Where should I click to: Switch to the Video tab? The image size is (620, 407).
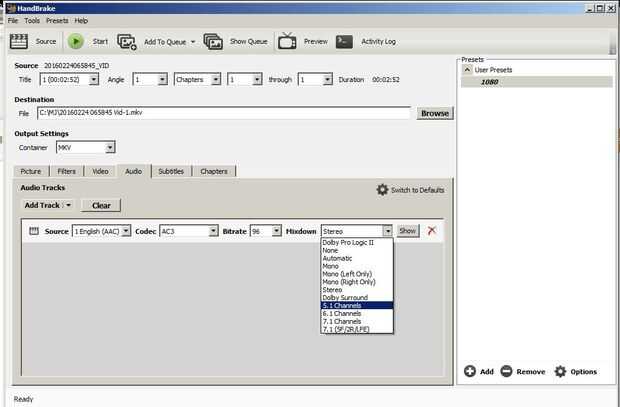pos(100,171)
